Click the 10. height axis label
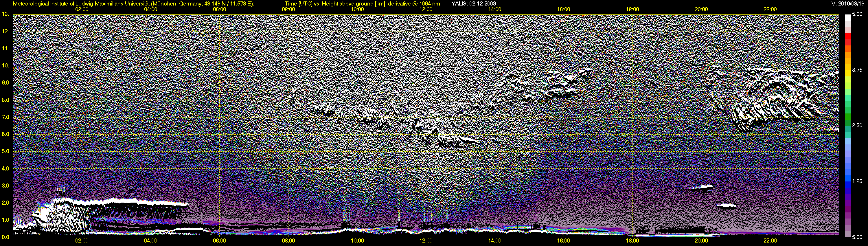Screen dimensions: 868x246 coord(5,65)
